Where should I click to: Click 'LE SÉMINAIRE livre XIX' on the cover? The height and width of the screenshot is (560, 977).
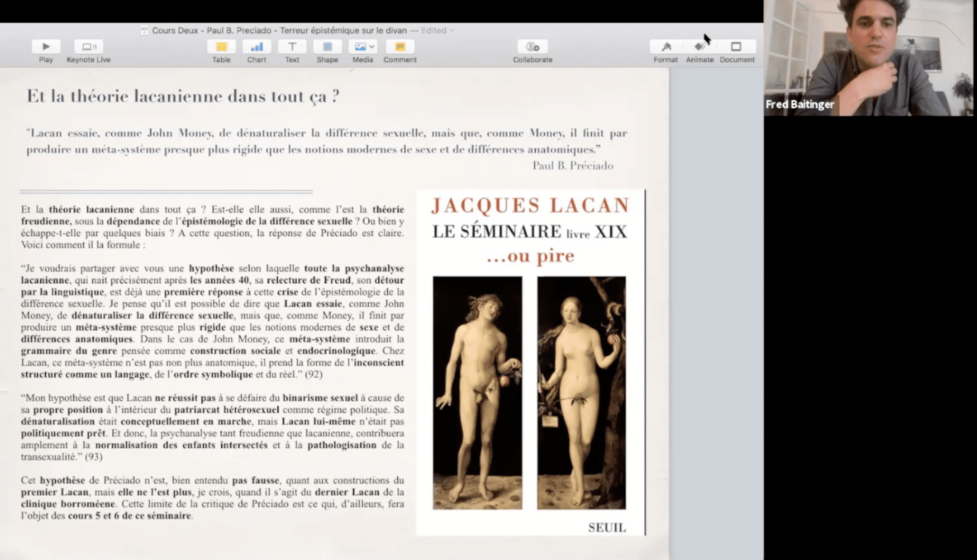coord(530,232)
